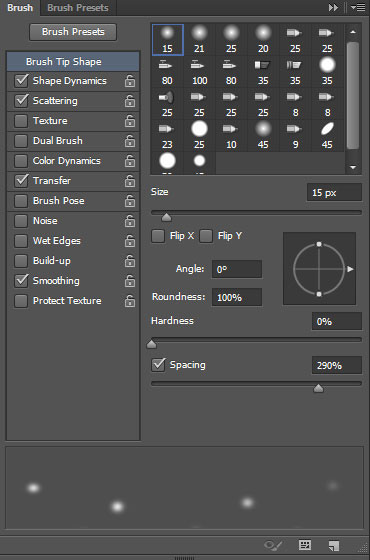370x560 pixels.
Task: Enable the Color Dynamics checkbox
Action: [21, 161]
